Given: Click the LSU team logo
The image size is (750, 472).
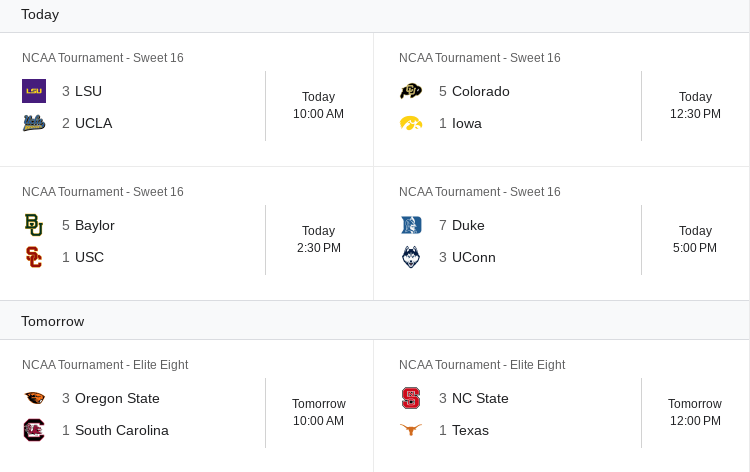Looking at the screenshot, I should pos(34,91).
